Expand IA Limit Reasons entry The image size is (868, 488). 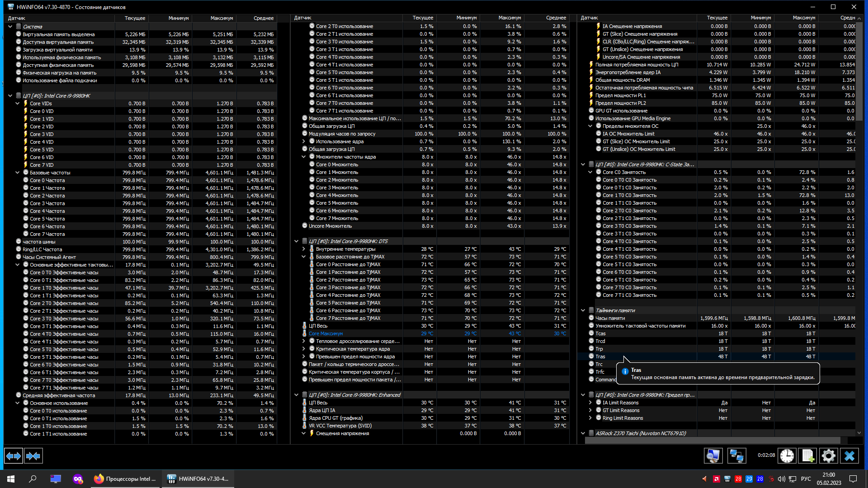coord(590,403)
